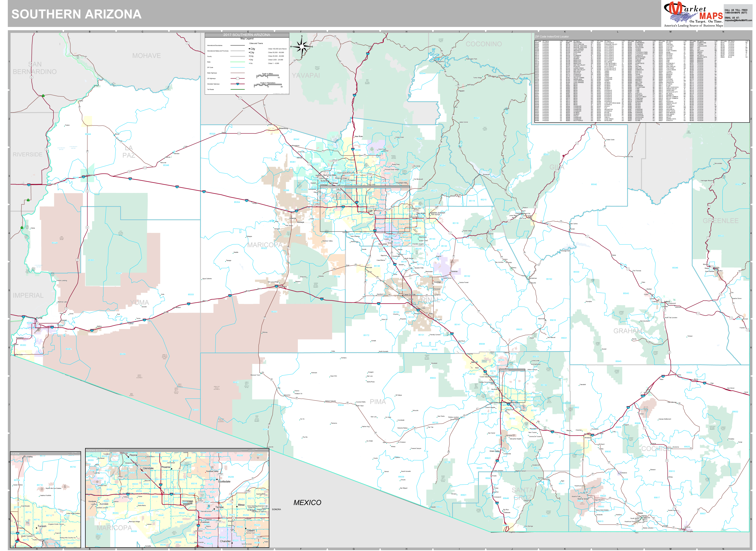Click the red City dot for cities 5,000-24,999

pyautogui.click(x=249, y=60)
